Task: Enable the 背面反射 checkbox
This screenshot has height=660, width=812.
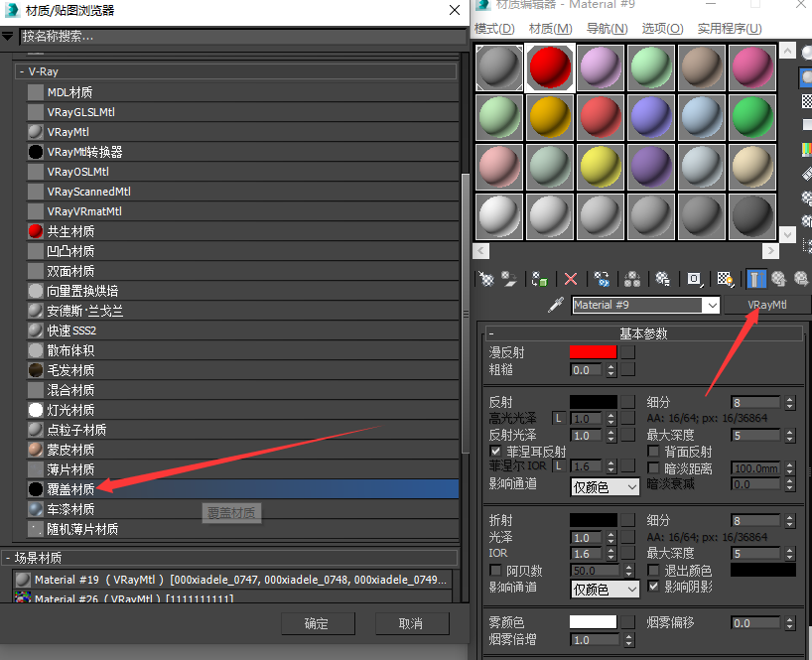Action: pos(653,451)
